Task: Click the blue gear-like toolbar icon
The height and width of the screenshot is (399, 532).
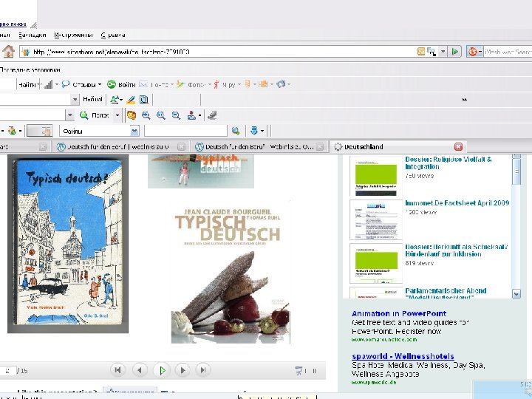Action: point(281,84)
